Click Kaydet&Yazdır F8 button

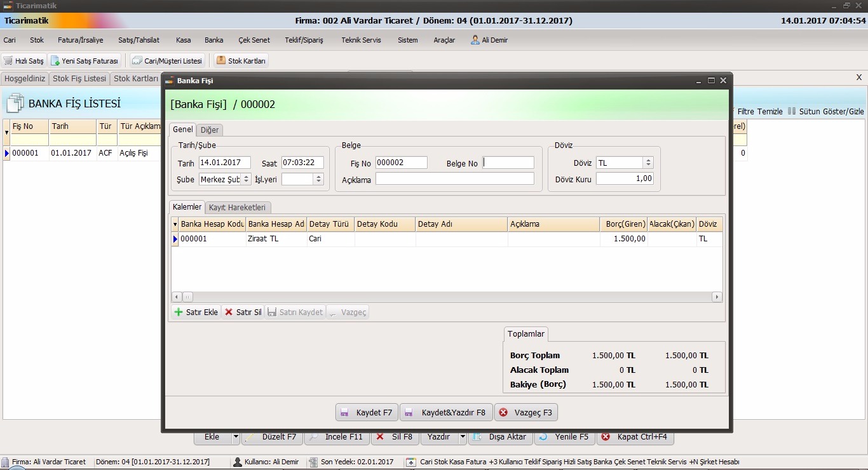click(445, 413)
